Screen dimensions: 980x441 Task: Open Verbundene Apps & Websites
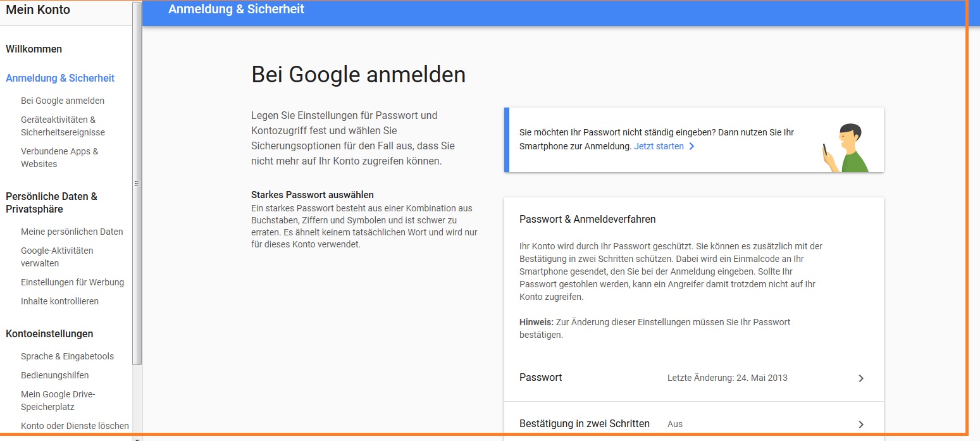point(59,158)
